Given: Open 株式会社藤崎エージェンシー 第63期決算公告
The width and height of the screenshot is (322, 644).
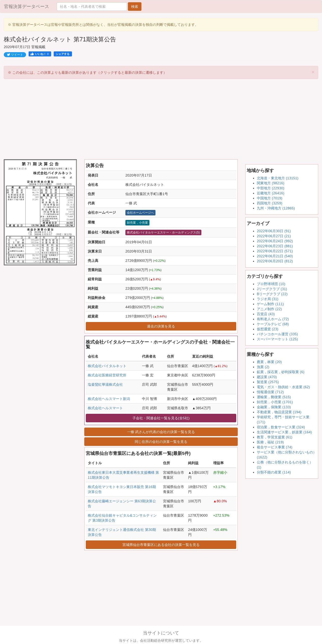Looking at the screenshot, I should 122,504.
